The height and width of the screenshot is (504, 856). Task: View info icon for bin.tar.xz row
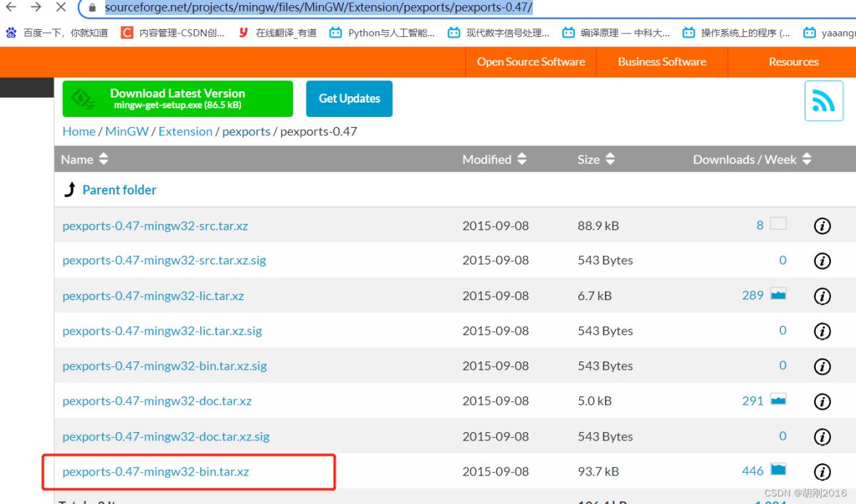pos(822,472)
